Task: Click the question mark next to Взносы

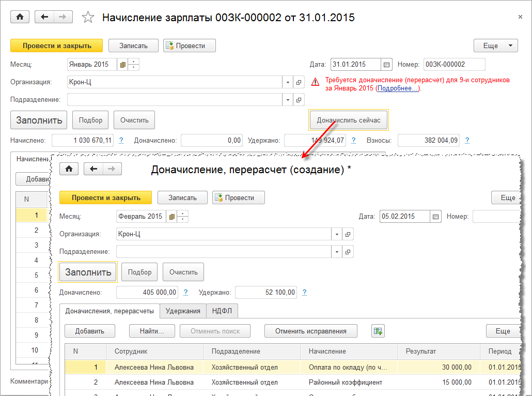Action: [467, 140]
